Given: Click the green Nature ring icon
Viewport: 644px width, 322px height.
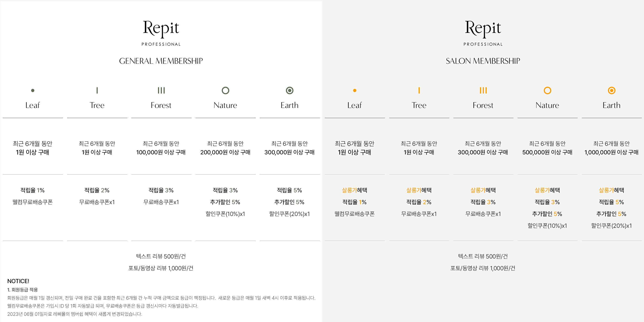Looking at the screenshot, I should pos(225,90).
